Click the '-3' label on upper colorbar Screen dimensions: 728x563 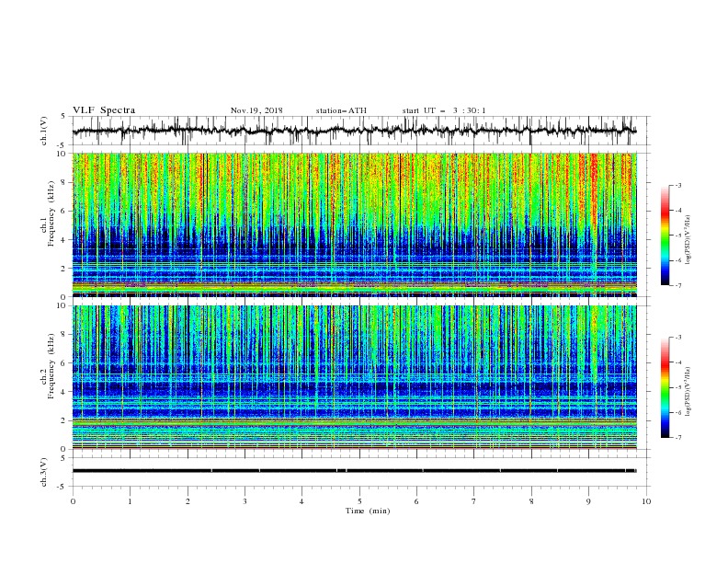[x=677, y=185]
